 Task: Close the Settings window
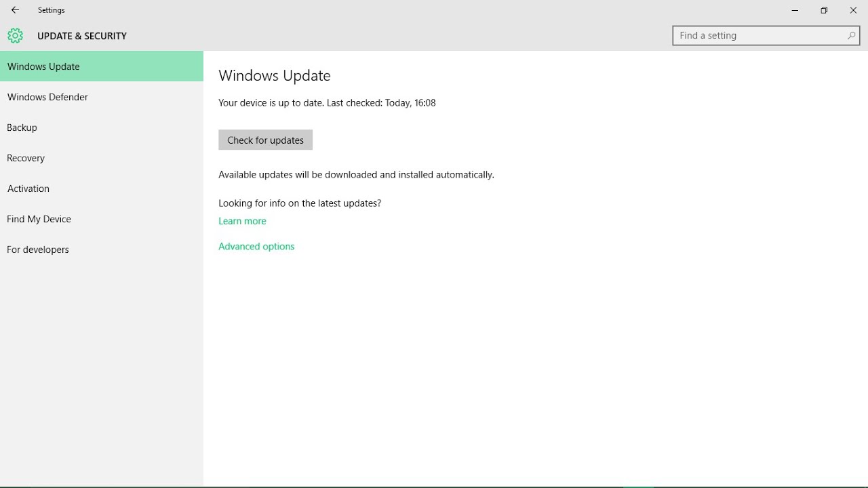[853, 10]
